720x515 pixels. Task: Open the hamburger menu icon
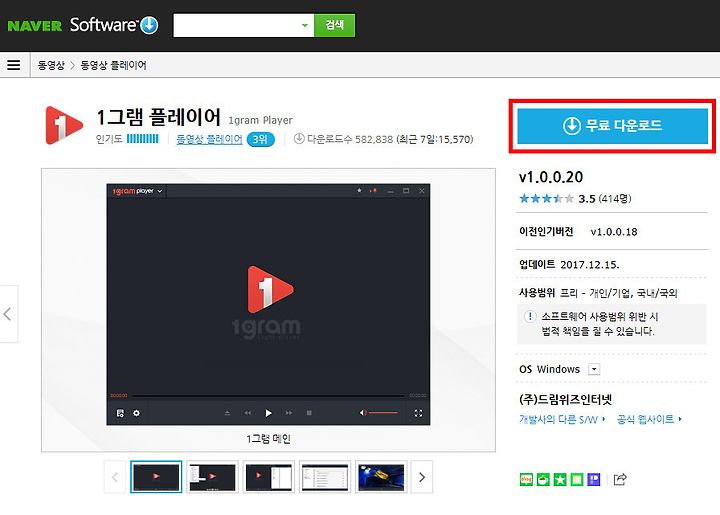[14, 65]
